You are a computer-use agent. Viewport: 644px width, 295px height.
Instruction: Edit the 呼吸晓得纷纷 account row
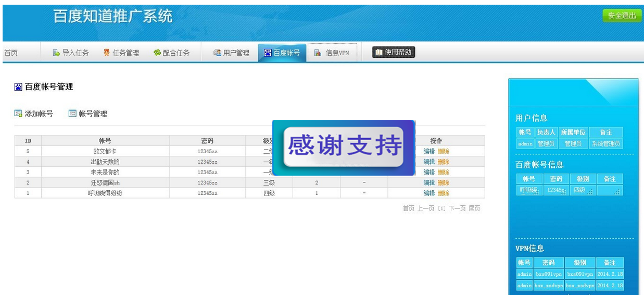pos(429,193)
